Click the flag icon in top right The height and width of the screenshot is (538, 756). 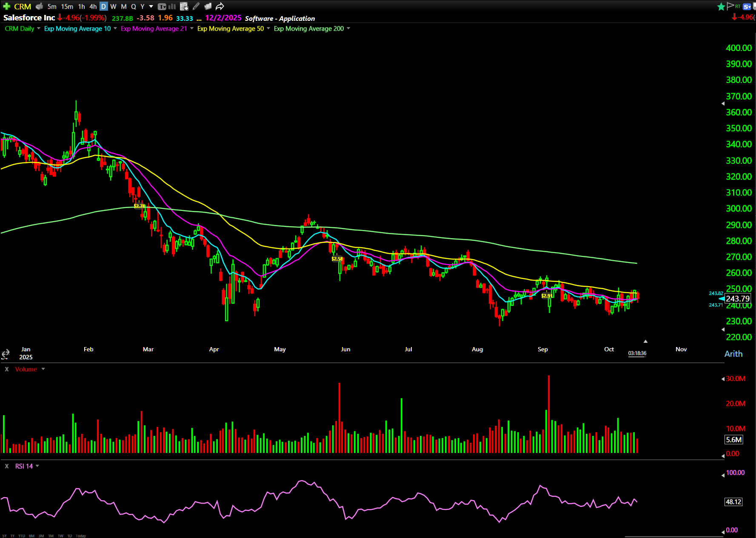pos(730,6)
